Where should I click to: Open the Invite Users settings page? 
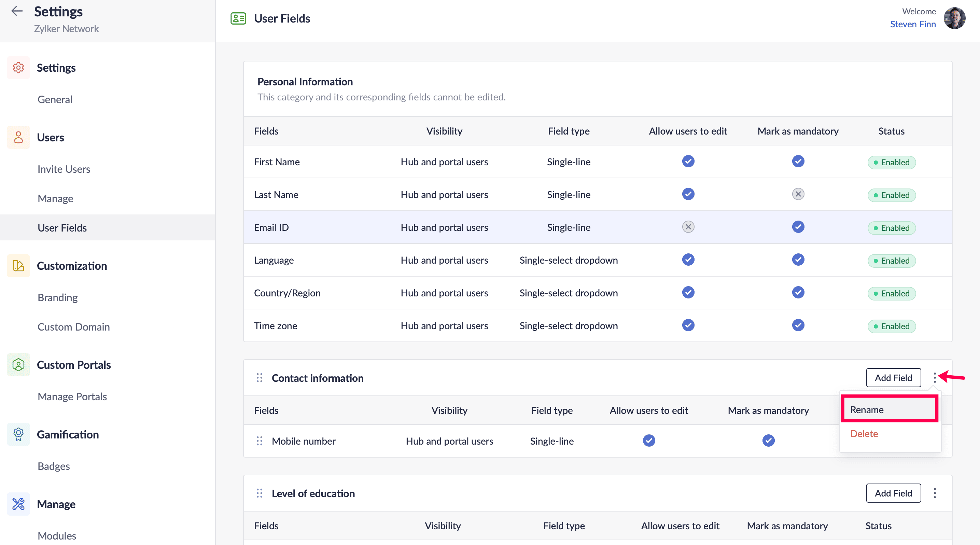64,169
